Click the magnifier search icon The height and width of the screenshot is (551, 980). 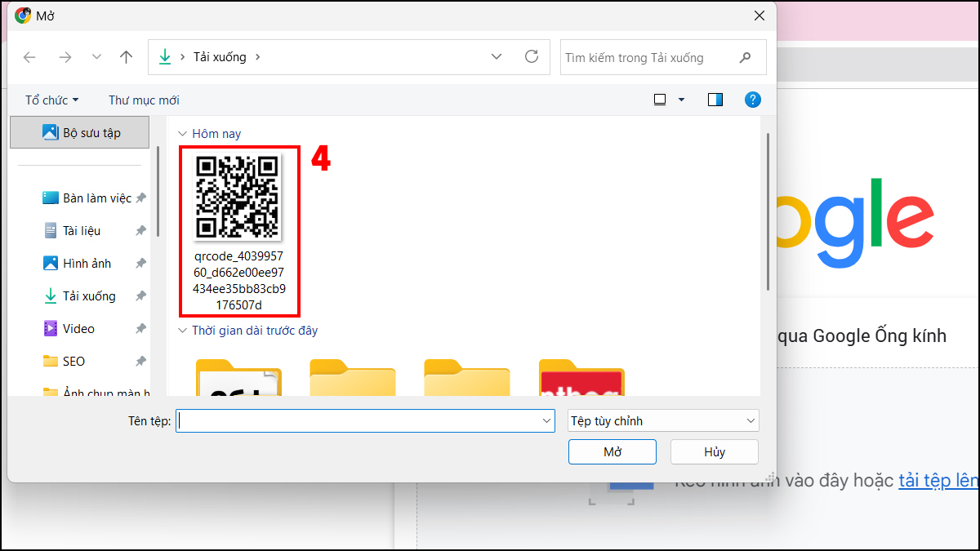pyautogui.click(x=745, y=58)
